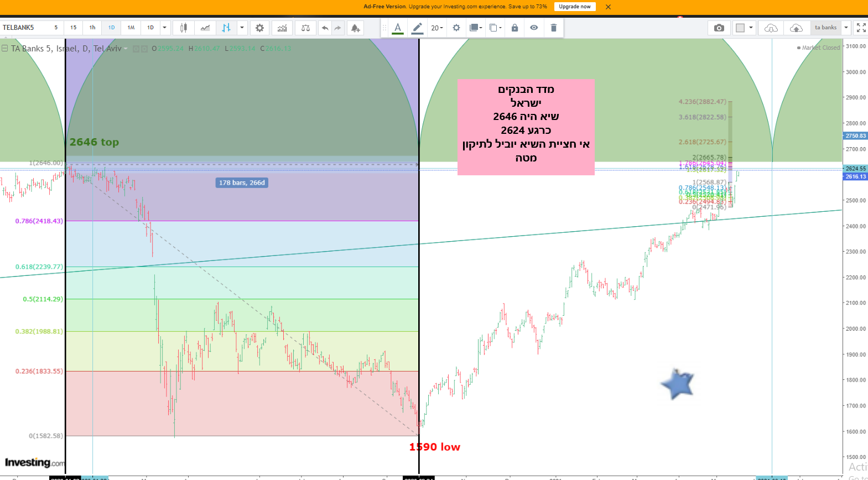
Task: Switch to the line chart style icon
Action: 205,28
